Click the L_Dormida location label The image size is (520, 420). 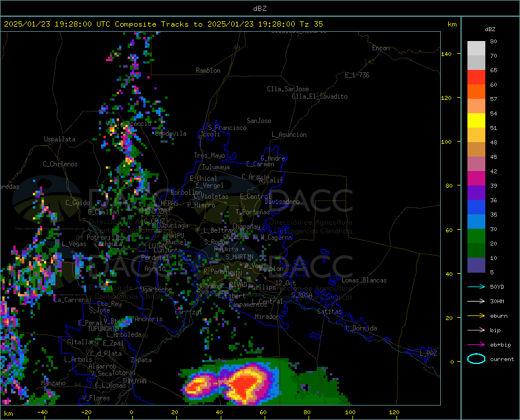click(361, 328)
